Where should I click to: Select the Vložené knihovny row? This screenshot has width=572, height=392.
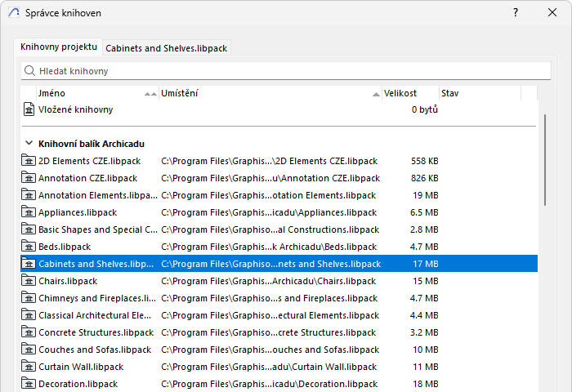279,109
